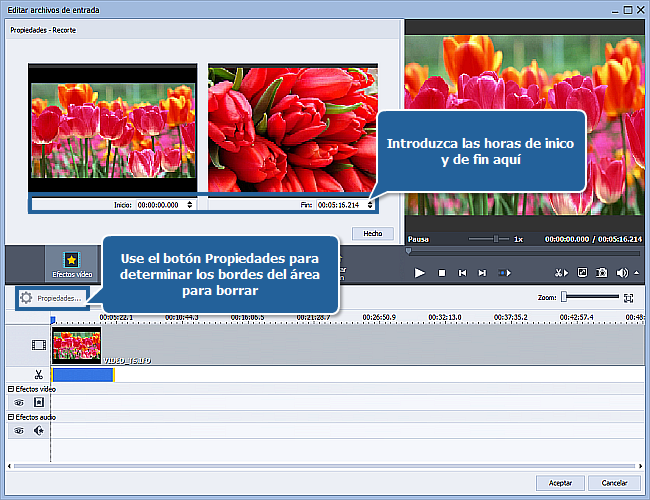Viewport: 650px width, 500px height.
Task: Select the VIDEO_TS.IFO clip thumbnail in timeline
Action: coord(76,344)
